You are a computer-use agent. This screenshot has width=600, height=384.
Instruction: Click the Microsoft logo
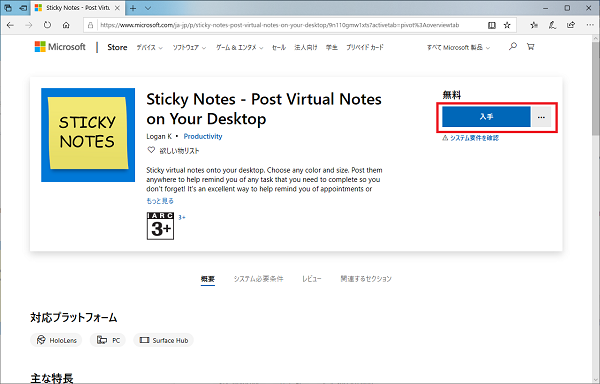(60, 47)
